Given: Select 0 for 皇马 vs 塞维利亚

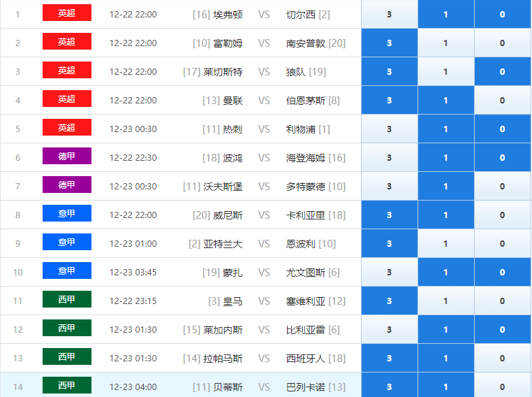Looking at the screenshot, I should pyautogui.click(x=503, y=301).
